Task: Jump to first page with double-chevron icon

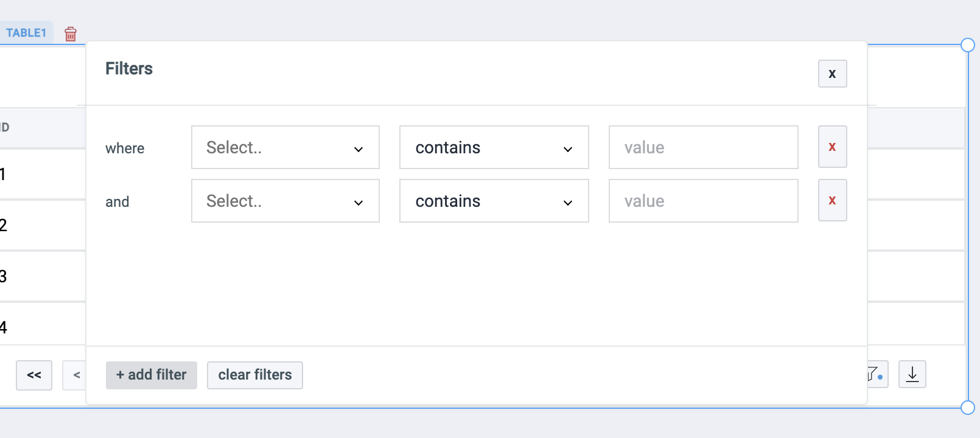Action: click(33, 375)
